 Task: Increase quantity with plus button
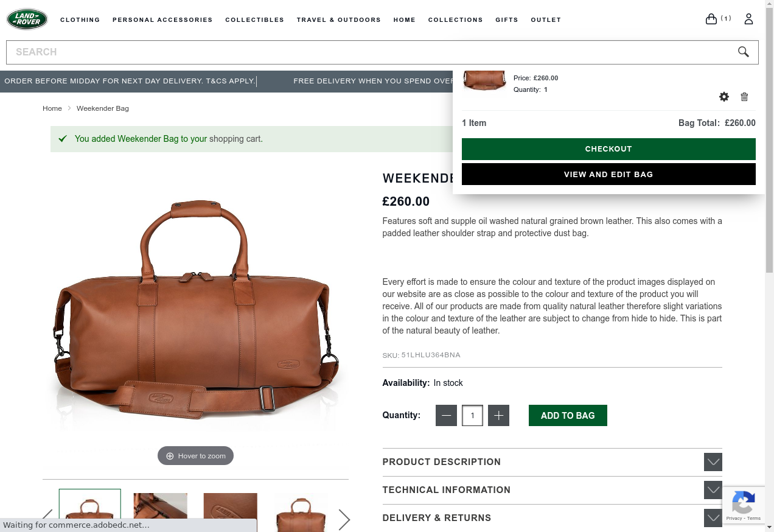tap(498, 416)
